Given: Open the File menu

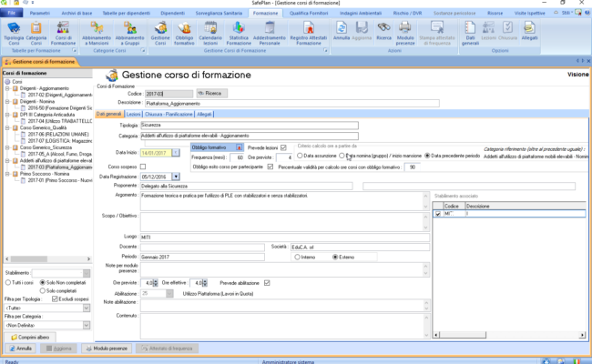Looking at the screenshot, I should (12, 13).
